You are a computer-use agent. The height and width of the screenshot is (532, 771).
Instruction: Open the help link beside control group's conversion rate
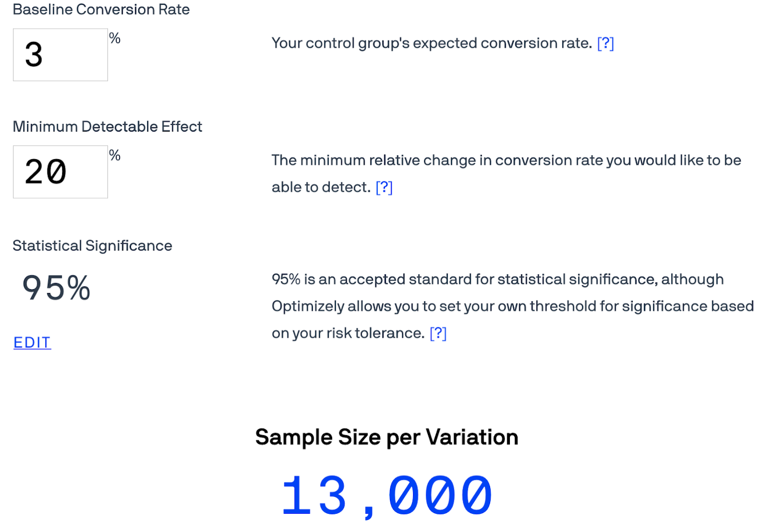click(605, 44)
